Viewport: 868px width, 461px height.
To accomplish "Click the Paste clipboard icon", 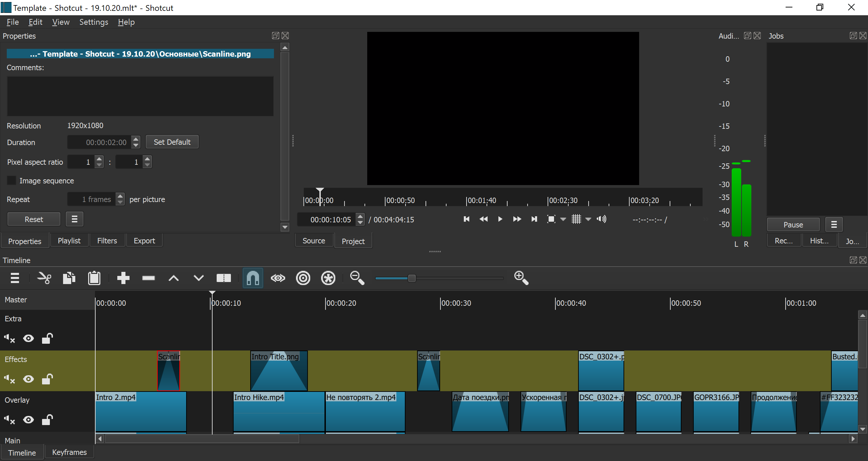I will tap(94, 278).
